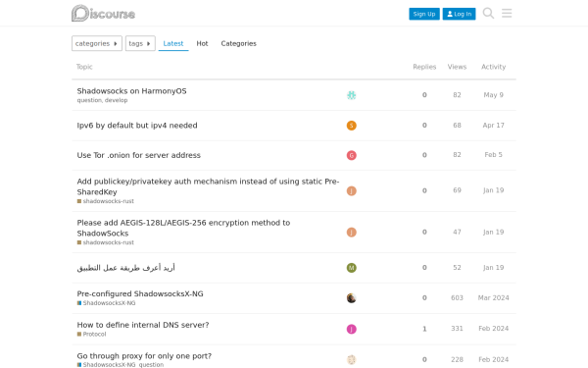Click pink J avatar on internal DNS row
Viewport: 588px width, 368px height.
tap(352, 329)
